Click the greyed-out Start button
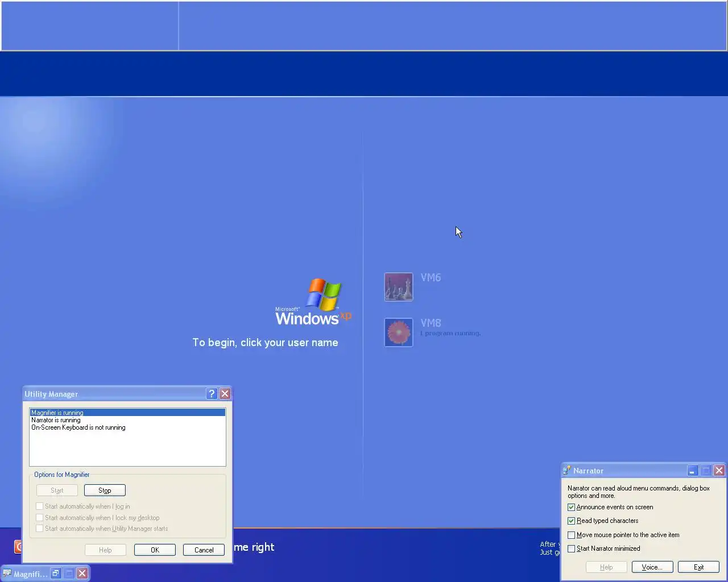The image size is (728, 582). click(x=57, y=490)
